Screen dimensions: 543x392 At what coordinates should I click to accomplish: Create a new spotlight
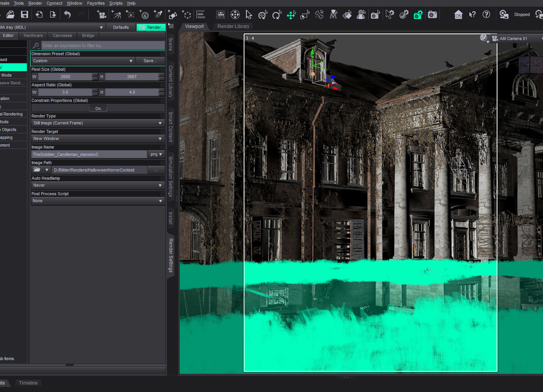(x=158, y=15)
